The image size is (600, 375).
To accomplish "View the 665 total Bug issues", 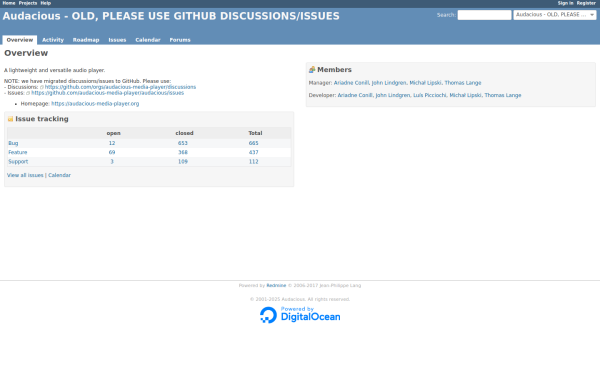I will click(x=253, y=143).
